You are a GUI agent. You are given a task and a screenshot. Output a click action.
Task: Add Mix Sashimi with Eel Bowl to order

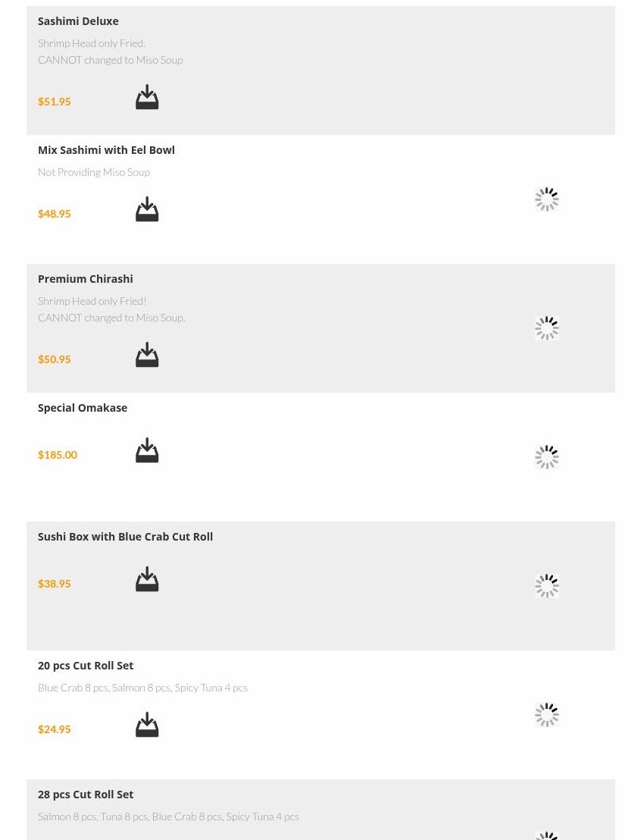(x=147, y=210)
